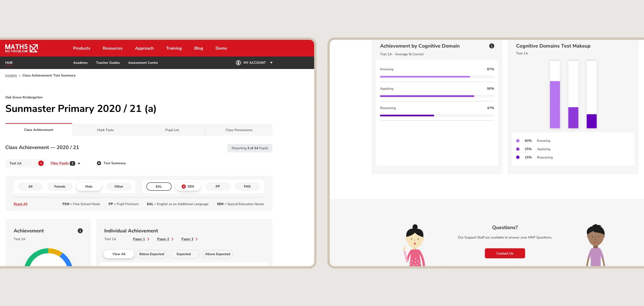Click the Paper 3 chevron arrow

tap(197, 239)
